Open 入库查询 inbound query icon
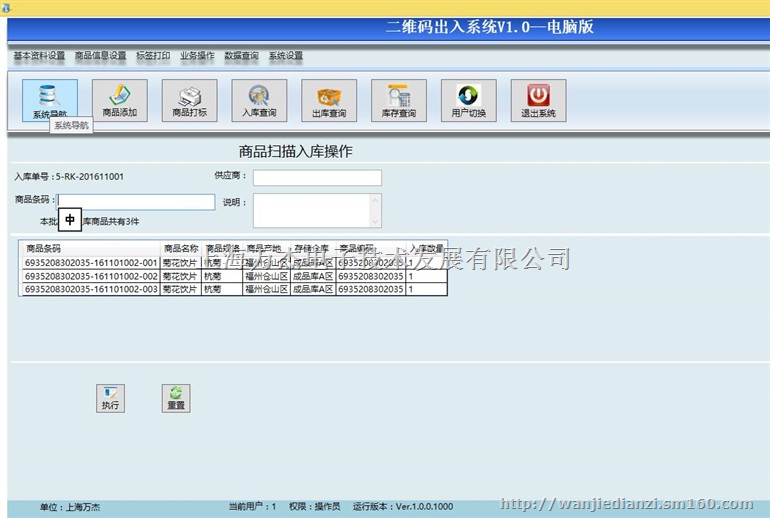 click(259, 100)
